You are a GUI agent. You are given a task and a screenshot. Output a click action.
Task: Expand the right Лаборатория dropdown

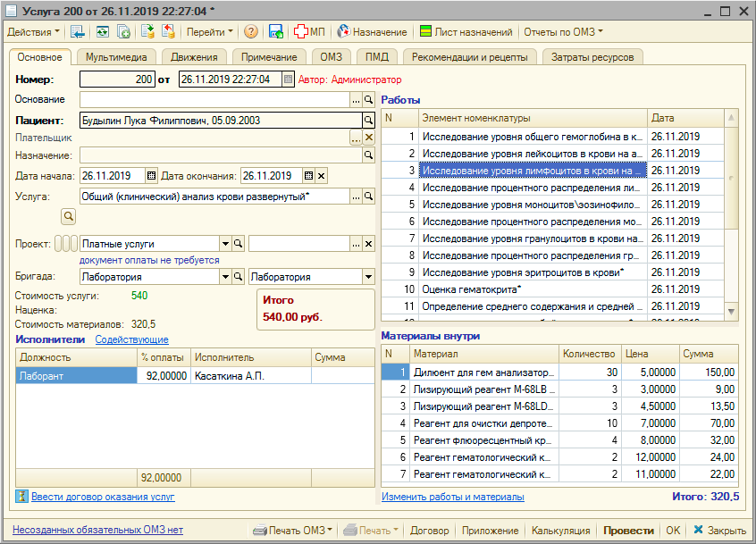367,278
